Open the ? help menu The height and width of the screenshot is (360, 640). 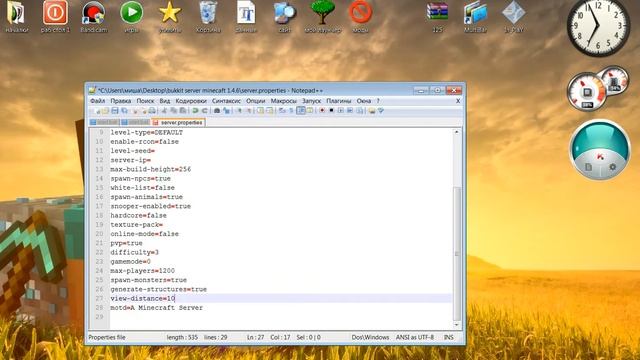(x=378, y=101)
